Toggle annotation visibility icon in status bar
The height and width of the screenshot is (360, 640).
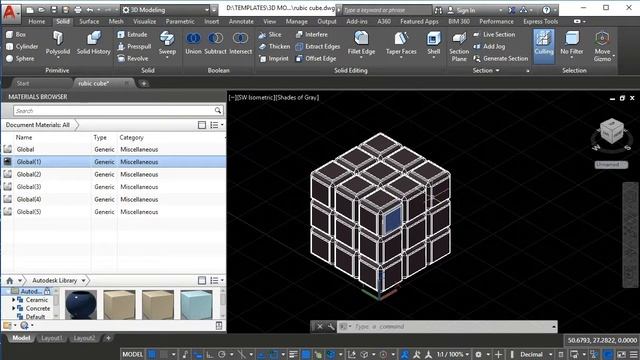[405, 354]
